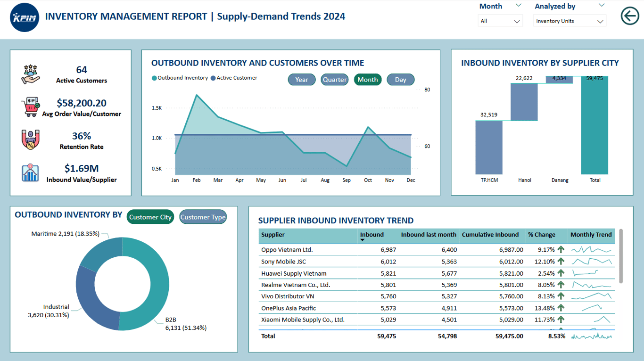Viewport: 644px width, 361px height.
Task: Click the Active Customers icon
Action: (x=31, y=75)
